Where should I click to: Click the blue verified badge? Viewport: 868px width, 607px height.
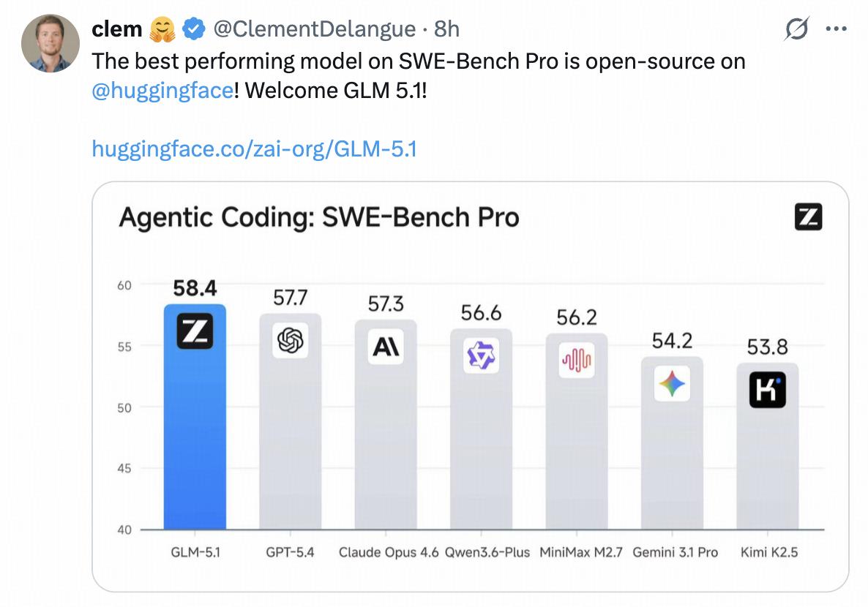[x=193, y=29]
